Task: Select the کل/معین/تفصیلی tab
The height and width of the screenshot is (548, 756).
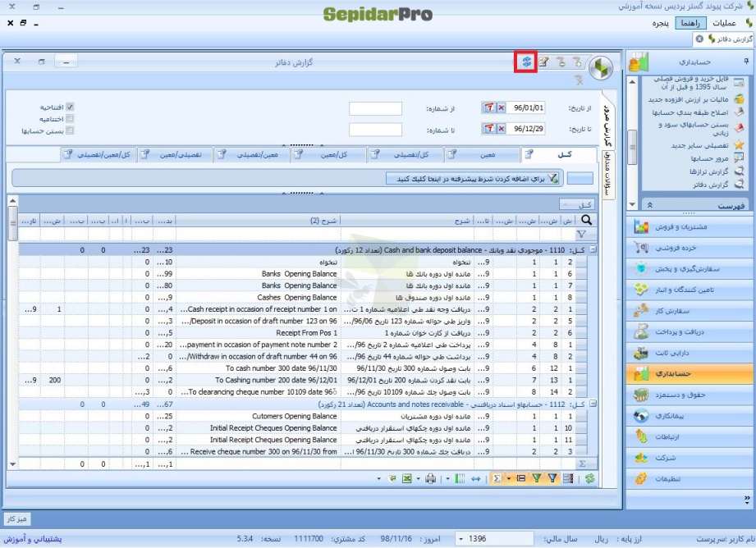Action: [x=98, y=155]
